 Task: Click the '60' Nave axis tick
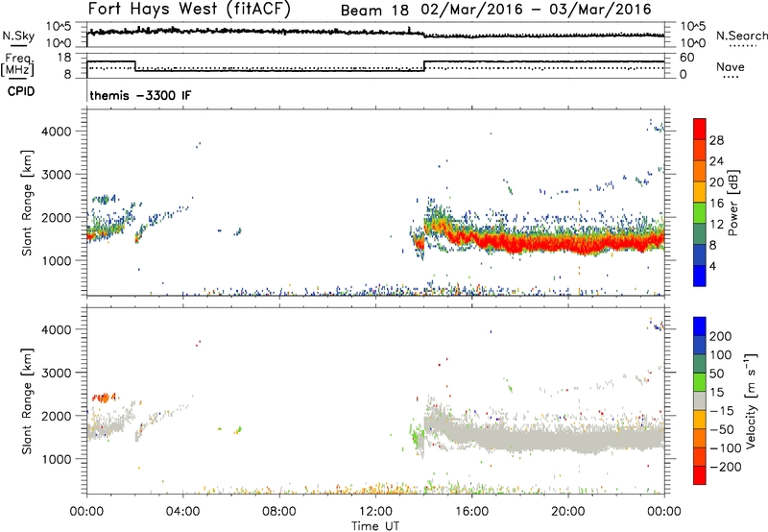pyautogui.click(x=686, y=58)
